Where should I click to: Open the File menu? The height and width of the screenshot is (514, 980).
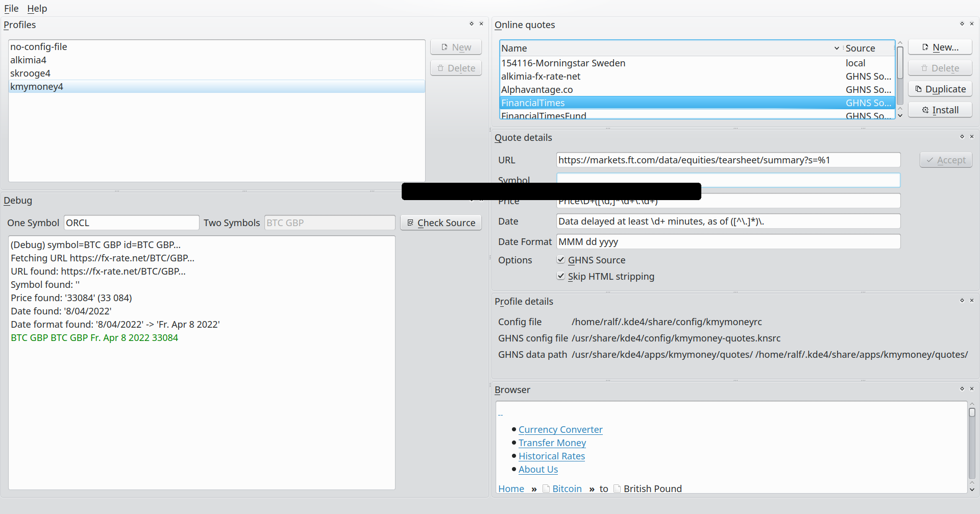[x=11, y=9]
